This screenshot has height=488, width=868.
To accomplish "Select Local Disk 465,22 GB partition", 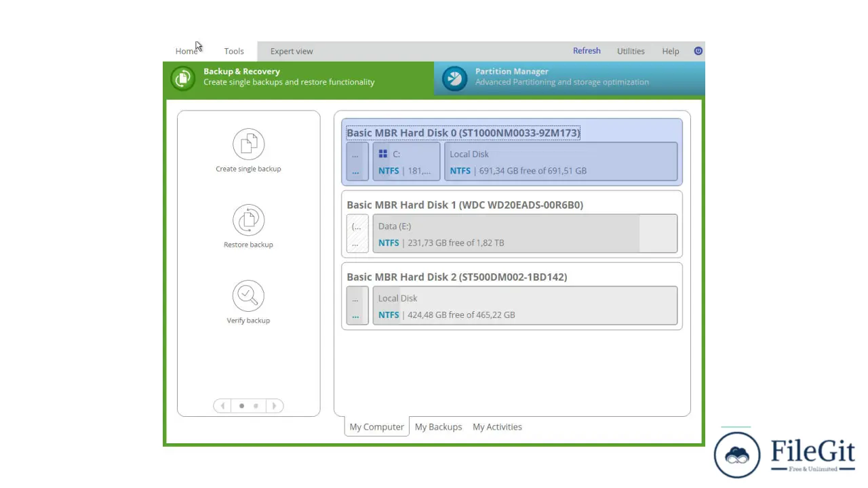I will [x=525, y=306].
